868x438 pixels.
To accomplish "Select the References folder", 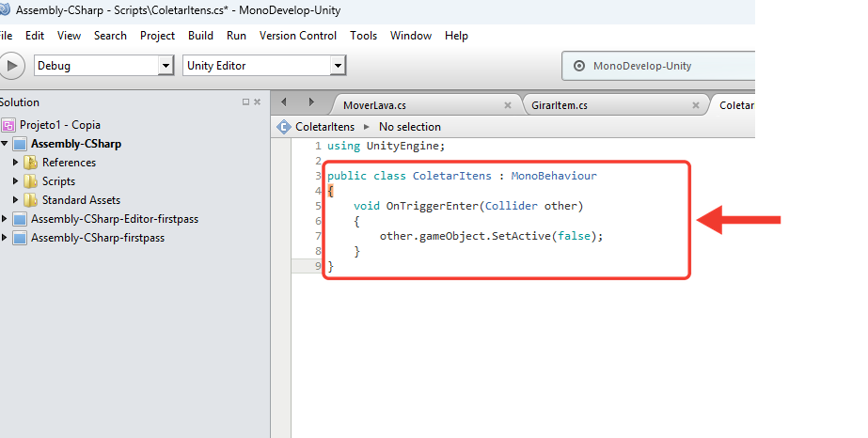I will click(70, 163).
